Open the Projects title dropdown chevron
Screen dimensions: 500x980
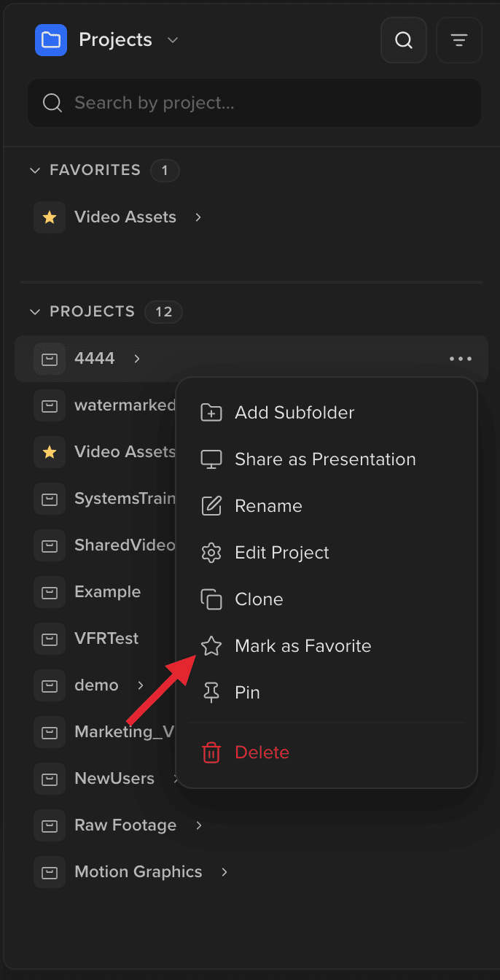(x=173, y=40)
